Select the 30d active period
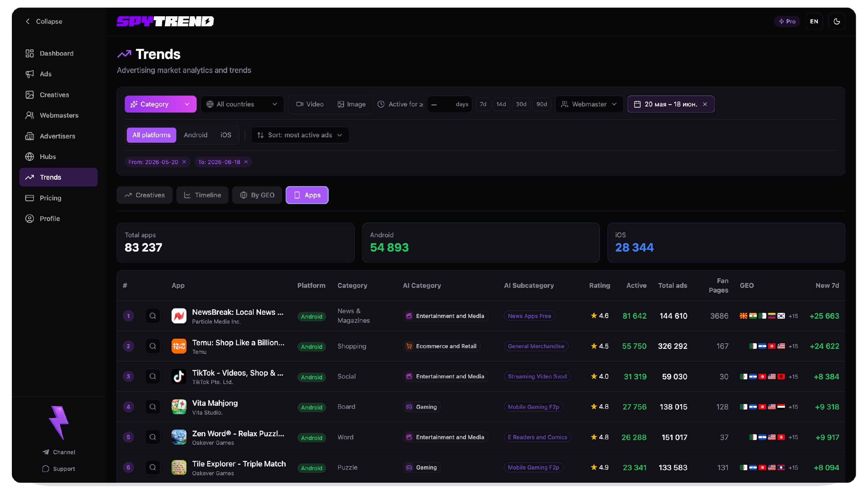This screenshot has height=499, width=868. click(521, 104)
